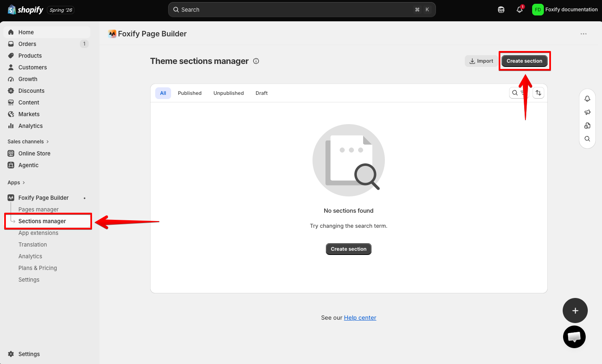Viewport: 602px width, 364px height.
Task: Click the Settings gear icon at sidebar bottom
Action: click(x=11, y=354)
